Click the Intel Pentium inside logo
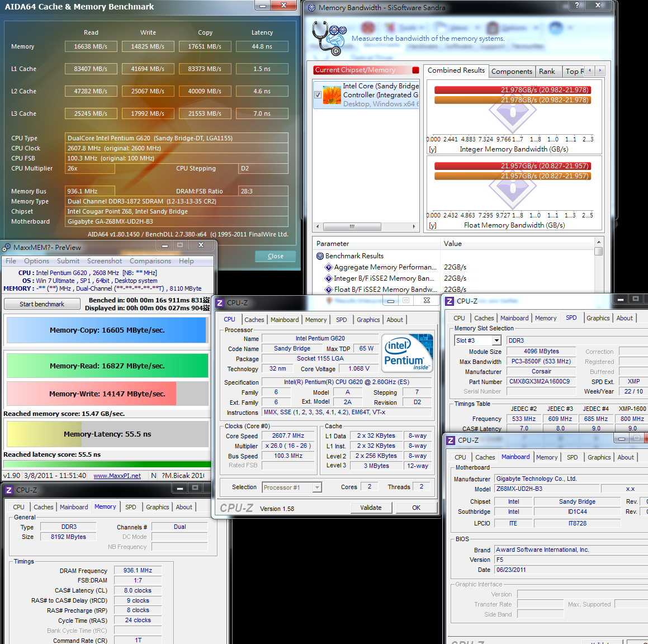648x644 pixels. [x=407, y=352]
